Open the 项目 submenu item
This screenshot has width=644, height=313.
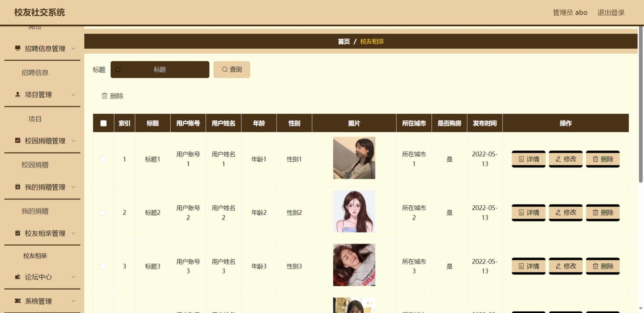[35, 119]
